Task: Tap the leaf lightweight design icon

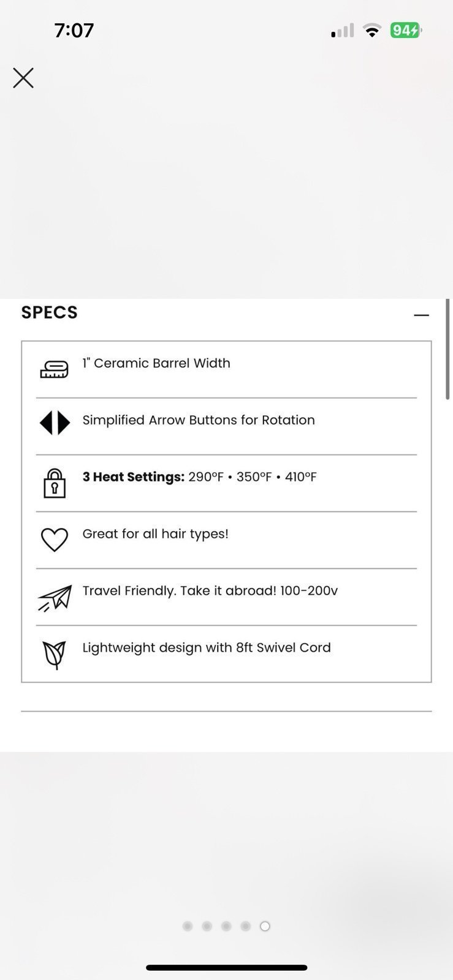Action: [x=55, y=655]
